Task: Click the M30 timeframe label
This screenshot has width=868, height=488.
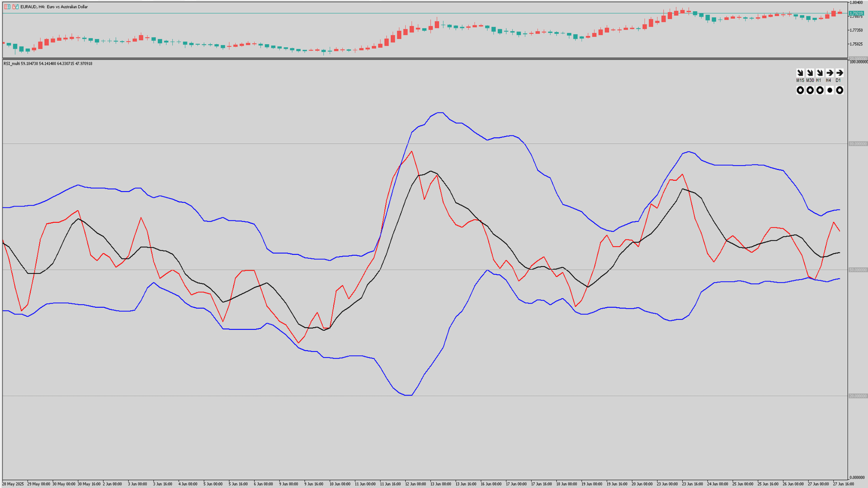Action: point(810,80)
